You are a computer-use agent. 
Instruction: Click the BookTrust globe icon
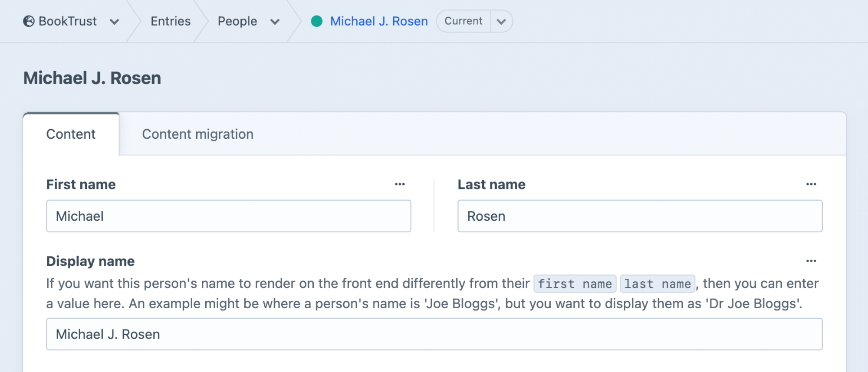point(29,21)
